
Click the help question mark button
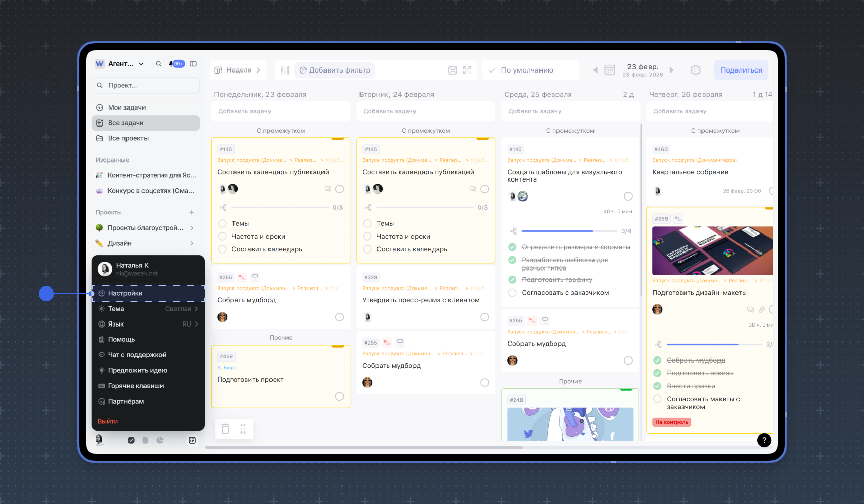pos(764,440)
